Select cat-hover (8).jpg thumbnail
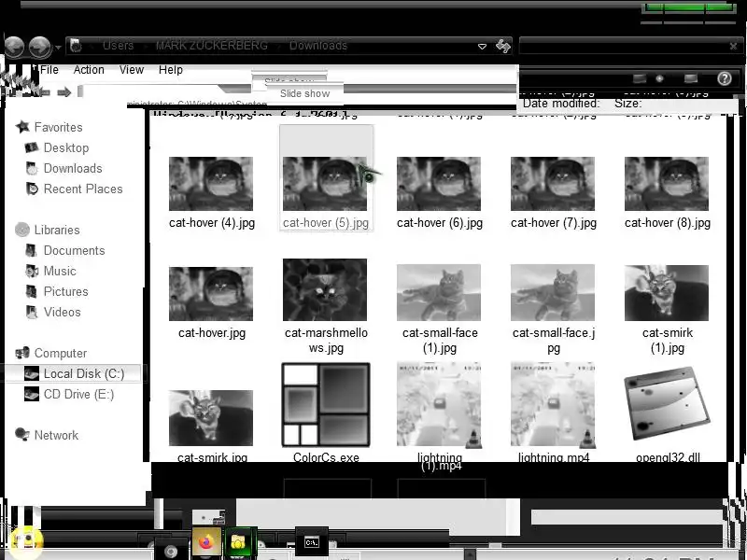747x560 pixels. (x=667, y=184)
